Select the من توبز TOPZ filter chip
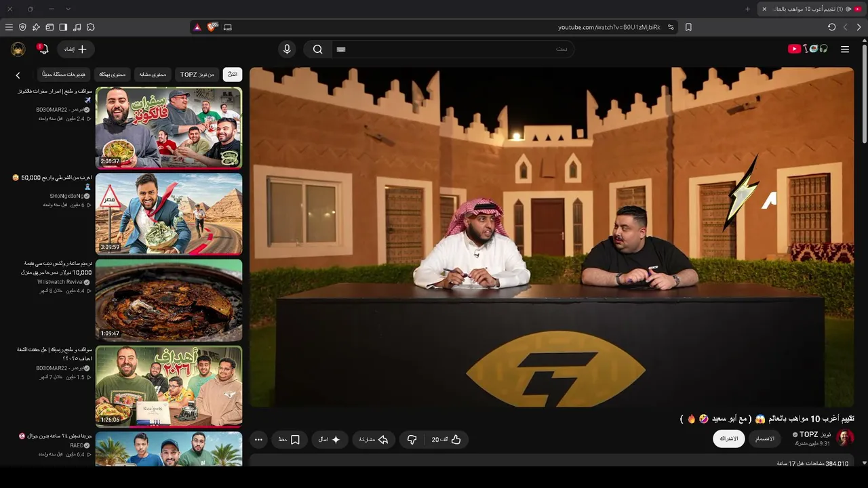The height and width of the screenshot is (488, 868). tap(197, 75)
